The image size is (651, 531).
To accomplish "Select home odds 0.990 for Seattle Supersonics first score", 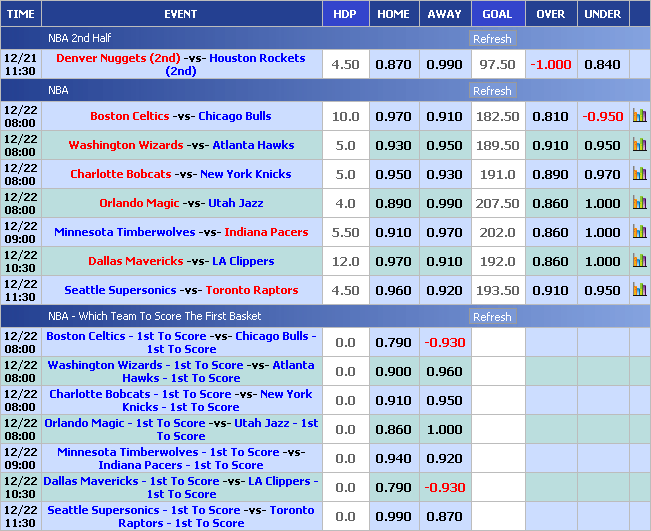I will [x=393, y=517].
